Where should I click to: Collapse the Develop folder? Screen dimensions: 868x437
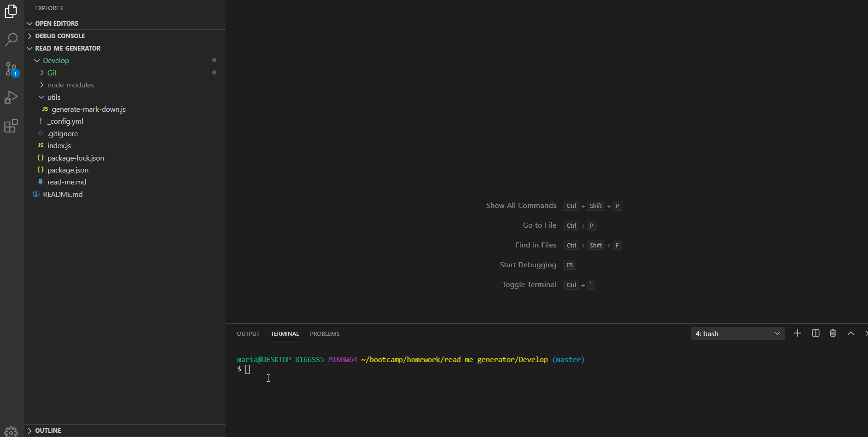coord(125,61)
